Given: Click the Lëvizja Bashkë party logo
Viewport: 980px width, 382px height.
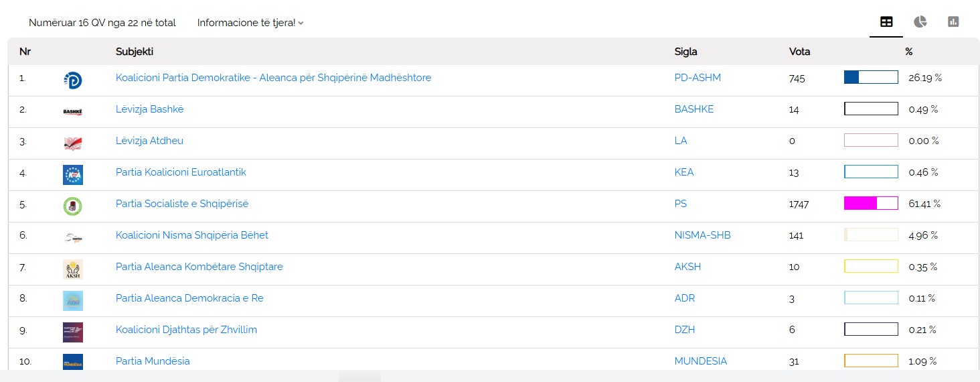Looking at the screenshot, I should point(72,112).
